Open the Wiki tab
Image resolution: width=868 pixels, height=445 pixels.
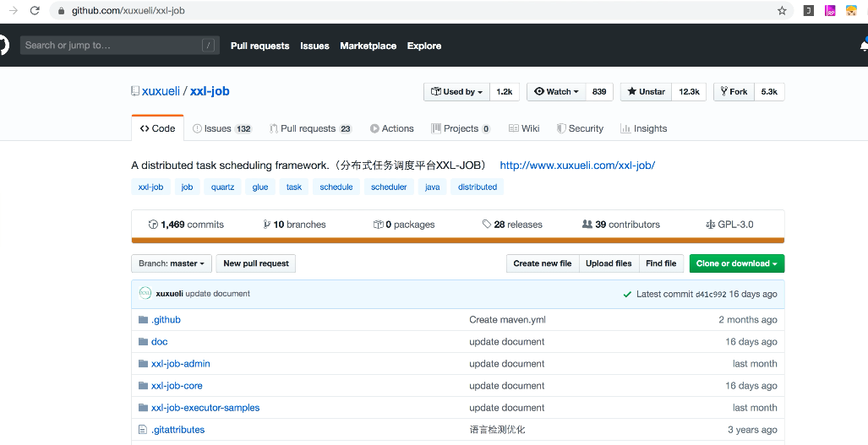(524, 128)
